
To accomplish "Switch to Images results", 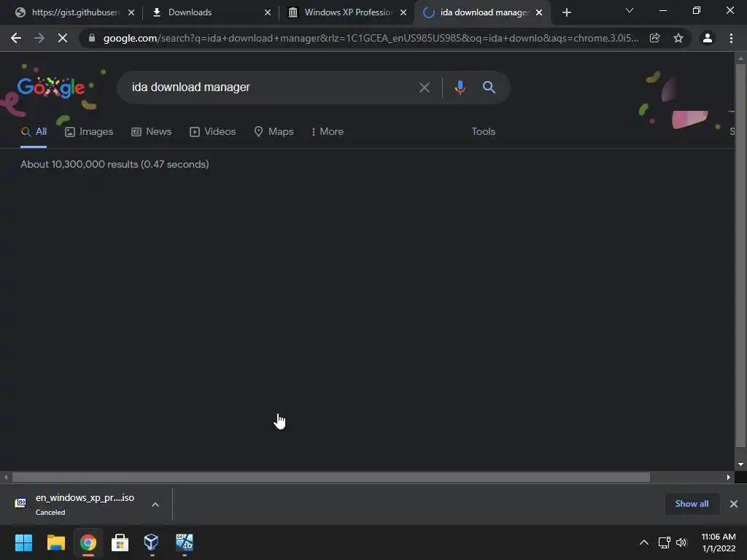I will [89, 132].
